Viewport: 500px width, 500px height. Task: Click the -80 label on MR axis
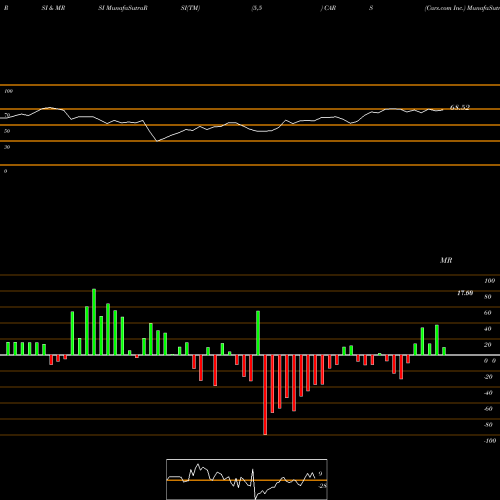pyautogui.click(x=488, y=425)
